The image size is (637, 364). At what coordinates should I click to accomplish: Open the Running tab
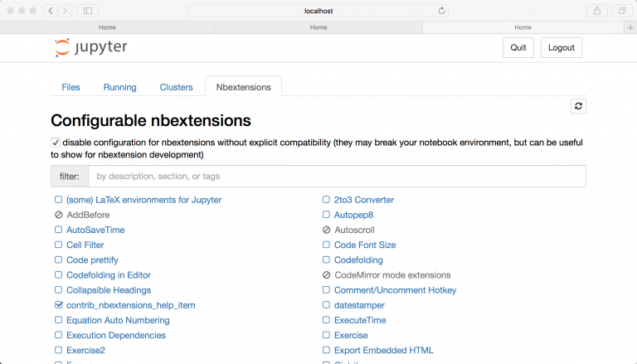(119, 87)
